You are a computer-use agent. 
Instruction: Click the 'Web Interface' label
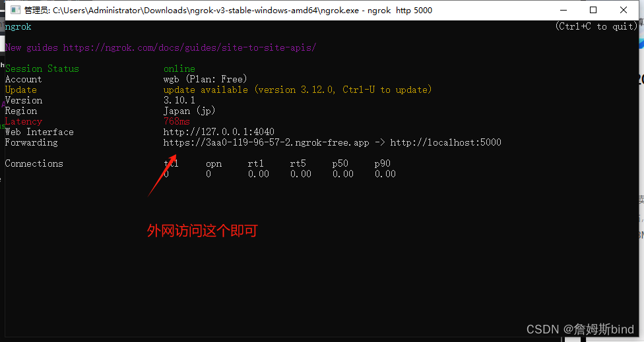(x=40, y=132)
